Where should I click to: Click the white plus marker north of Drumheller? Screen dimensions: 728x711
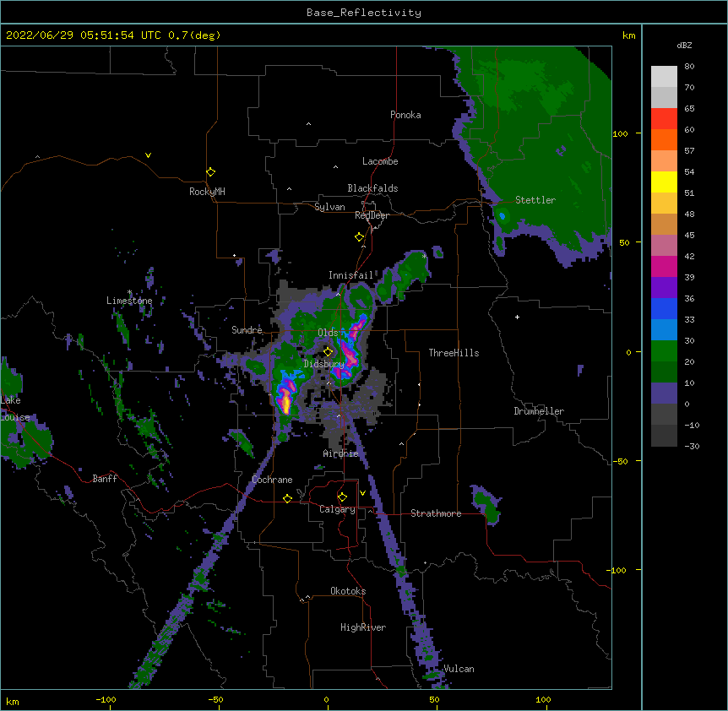[517, 317]
